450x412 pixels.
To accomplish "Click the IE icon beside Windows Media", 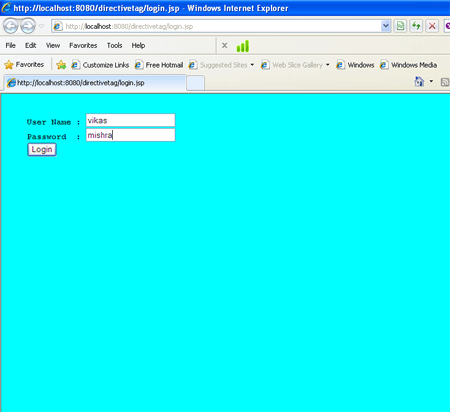I will click(384, 65).
